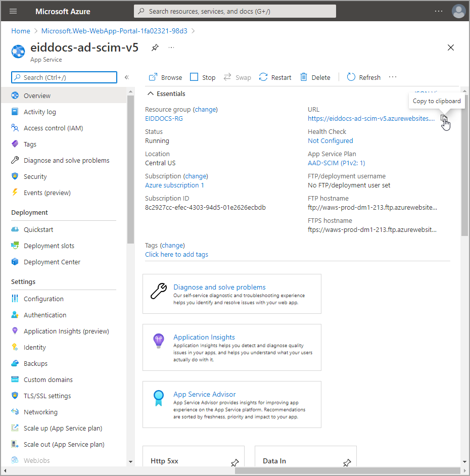The width and height of the screenshot is (470, 476).
Task: Click the sidebar Search (Ctrl+/) field
Action: (64, 77)
